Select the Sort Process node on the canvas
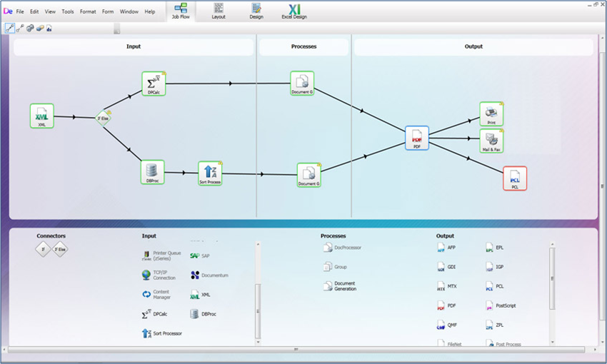Screen dimensions: 607x364 coord(210,173)
